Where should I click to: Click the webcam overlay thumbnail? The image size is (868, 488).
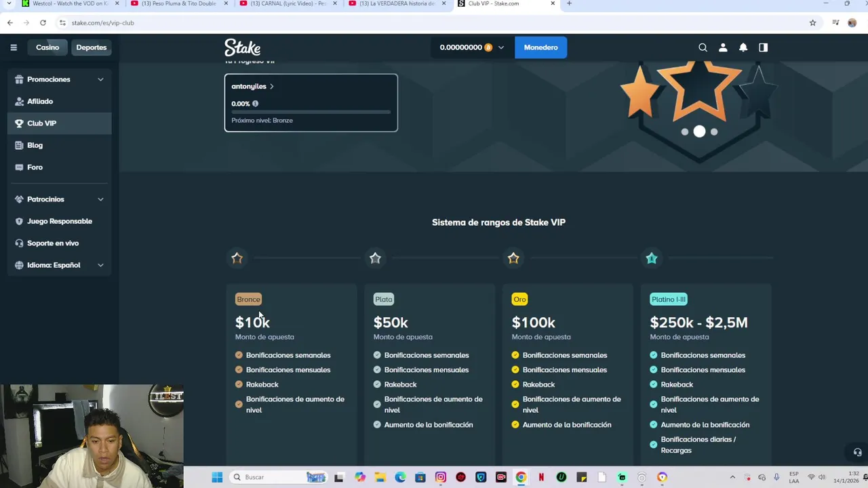(92, 436)
